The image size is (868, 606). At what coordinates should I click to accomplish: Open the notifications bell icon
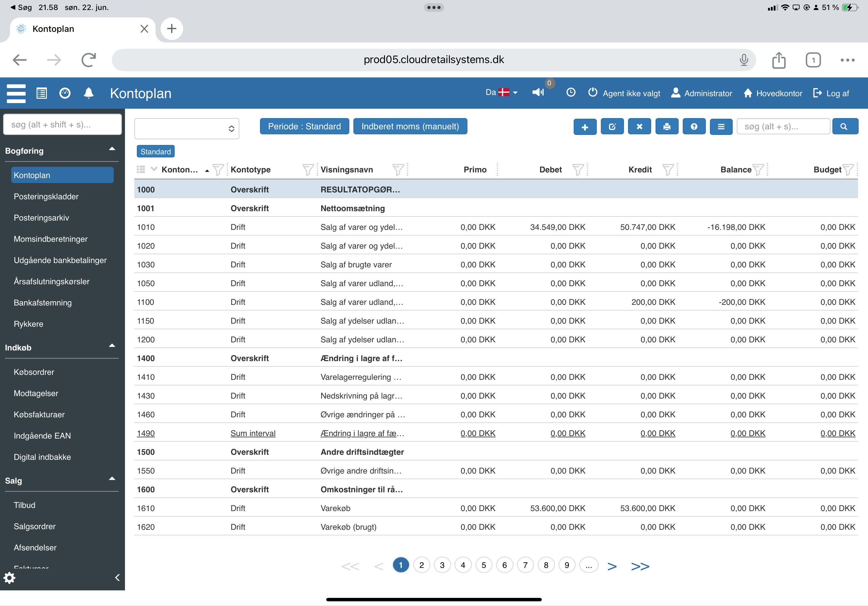[x=88, y=93]
